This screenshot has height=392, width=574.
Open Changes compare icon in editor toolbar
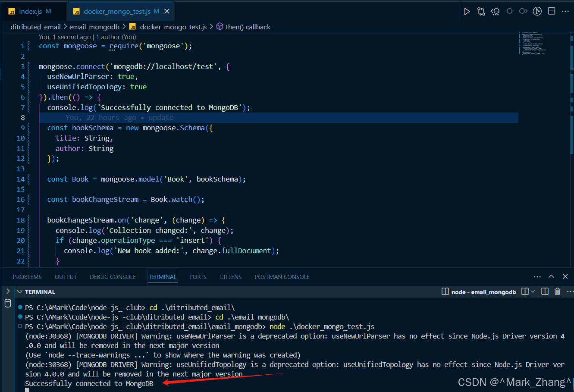click(x=481, y=11)
